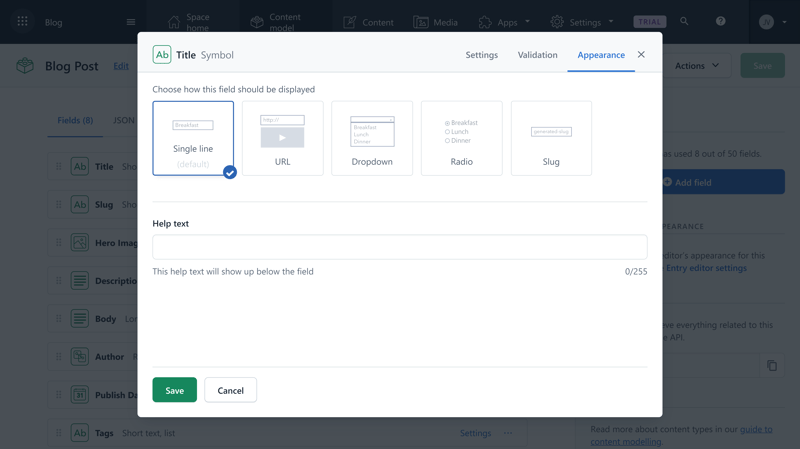Image resolution: width=800 pixels, height=449 pixels.
Task: Click the Media icon in the navigation
Action: coord(421,22)
